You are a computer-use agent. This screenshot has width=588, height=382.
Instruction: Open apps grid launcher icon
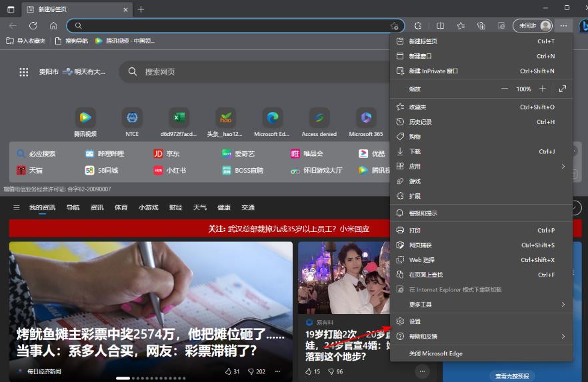23,72
